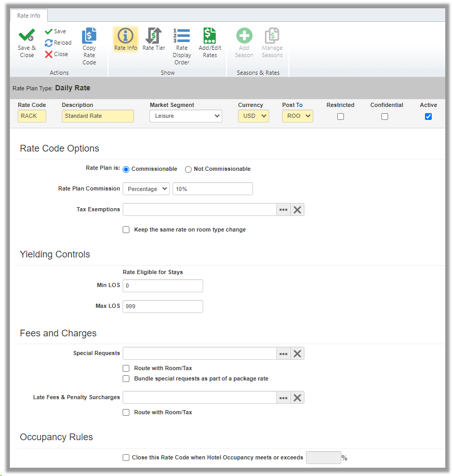
Task: Open the Rate Plan Commission type dropdown
Action: tap(146, 189)
